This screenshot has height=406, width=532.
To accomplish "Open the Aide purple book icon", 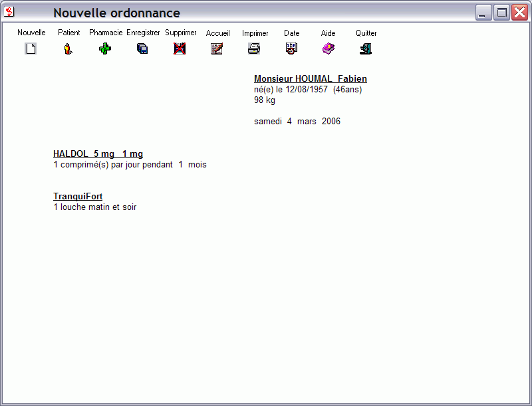I will [x=328, y=49].
